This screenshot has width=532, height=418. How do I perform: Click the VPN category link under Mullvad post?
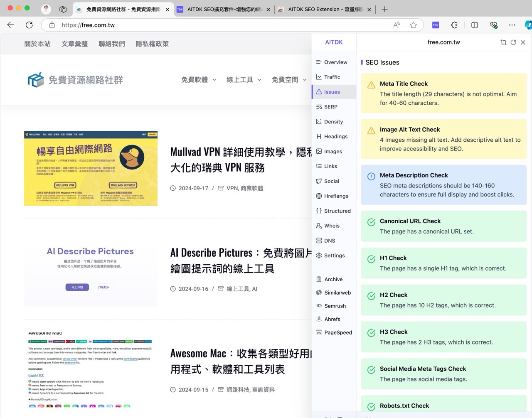[x=232, y=188]
